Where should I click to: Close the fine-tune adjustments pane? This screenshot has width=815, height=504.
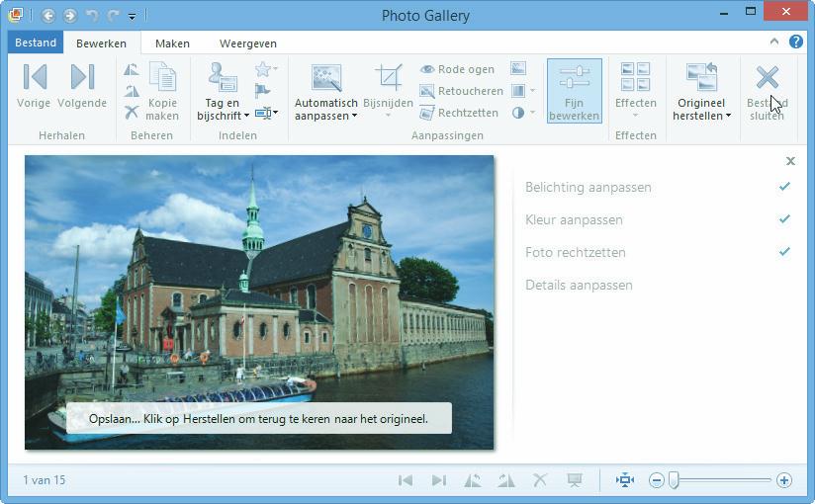click(x=790, y=161)
